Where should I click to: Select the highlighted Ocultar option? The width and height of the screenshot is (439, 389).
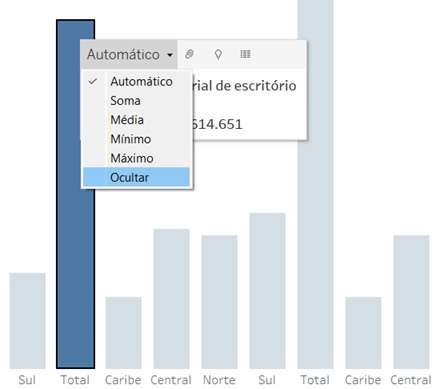coord(136,177)
